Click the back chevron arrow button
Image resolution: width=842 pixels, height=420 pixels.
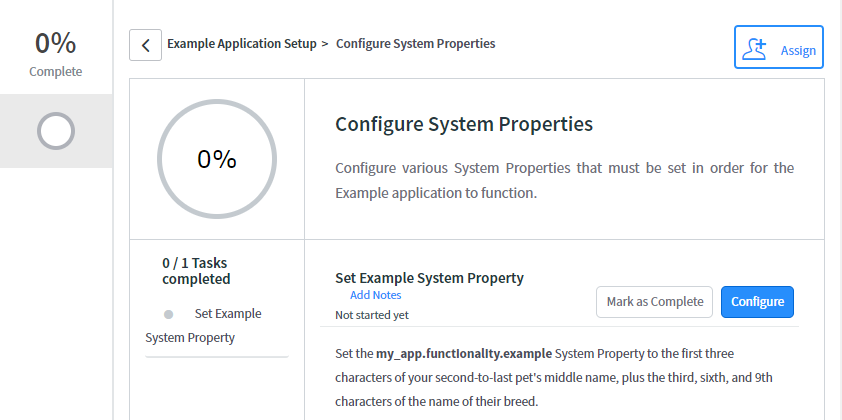145,45
